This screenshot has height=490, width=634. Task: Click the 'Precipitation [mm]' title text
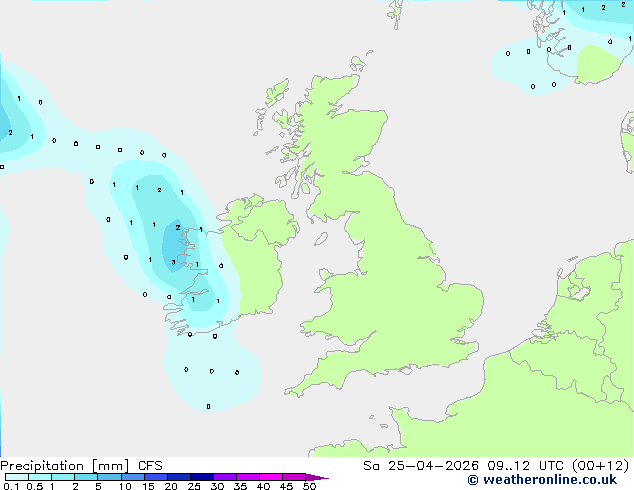pyautogui.click(x=65, y=466)
